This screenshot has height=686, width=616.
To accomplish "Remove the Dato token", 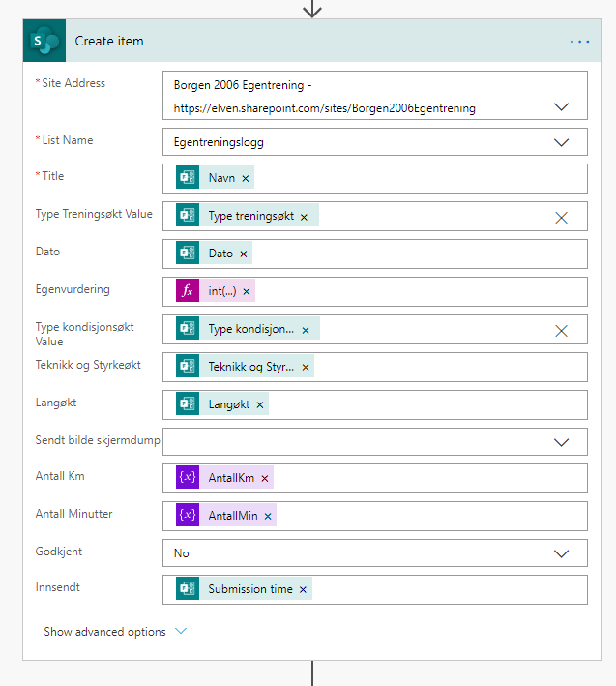I will 243,254.
